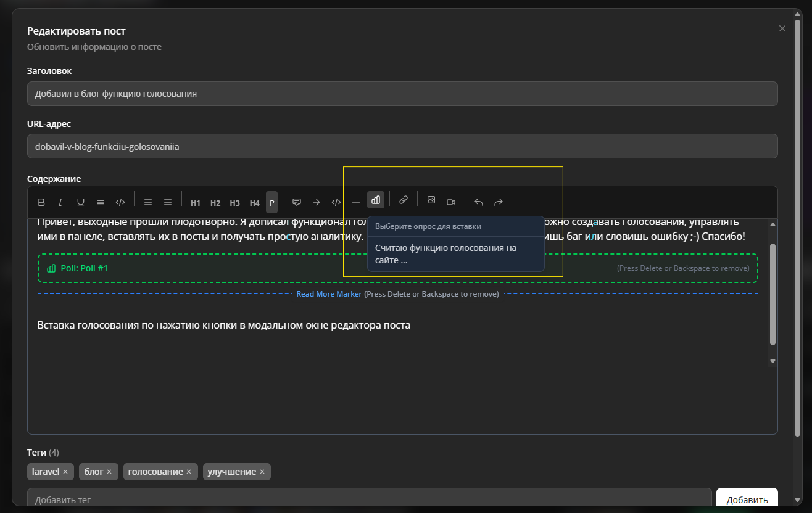Click the insert poll chart icon
The image size is (812, 513).
(x=375, y=200)
